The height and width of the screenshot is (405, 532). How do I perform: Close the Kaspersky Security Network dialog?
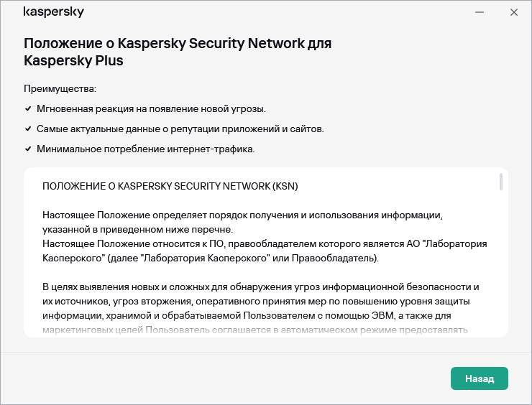pyautogui.click(x=513, y=13)
